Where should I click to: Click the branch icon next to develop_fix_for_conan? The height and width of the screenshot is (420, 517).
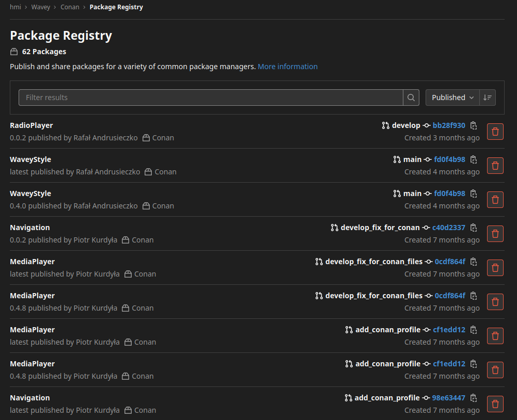[x=334, y=227]
